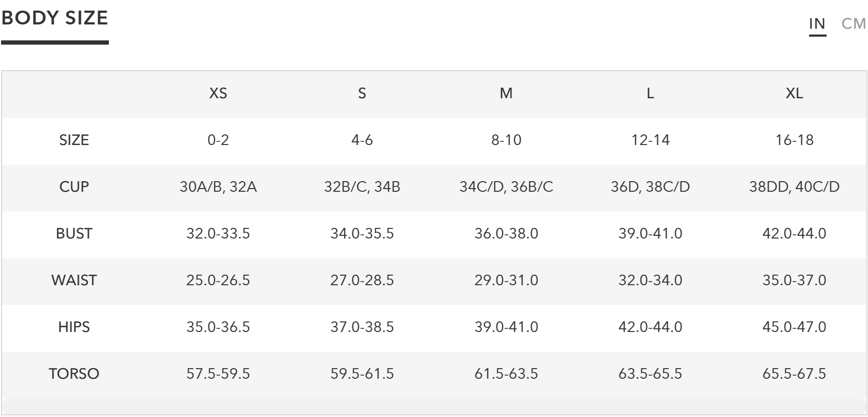Click the WAIST row label
Viewport: 868px width, 417px height.
74,280
